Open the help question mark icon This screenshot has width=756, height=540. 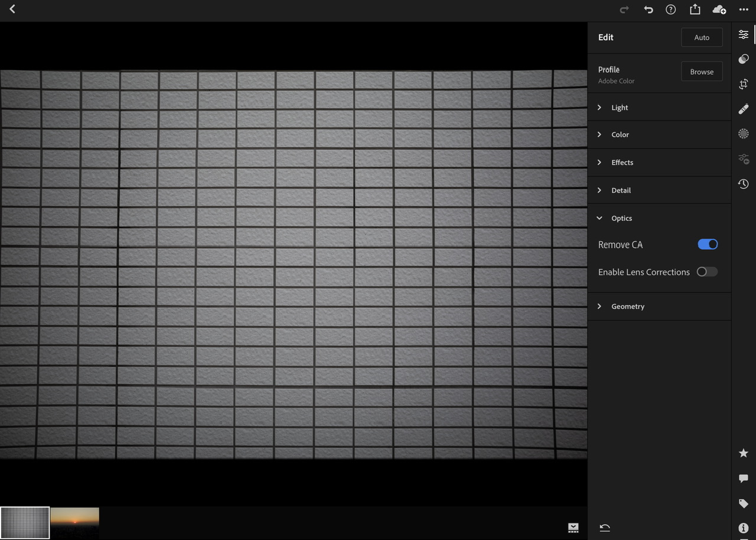[x=671, y=9]
